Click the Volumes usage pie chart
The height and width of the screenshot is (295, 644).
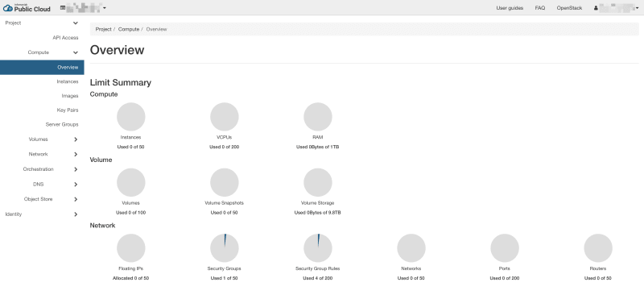[x=131, y=182]
